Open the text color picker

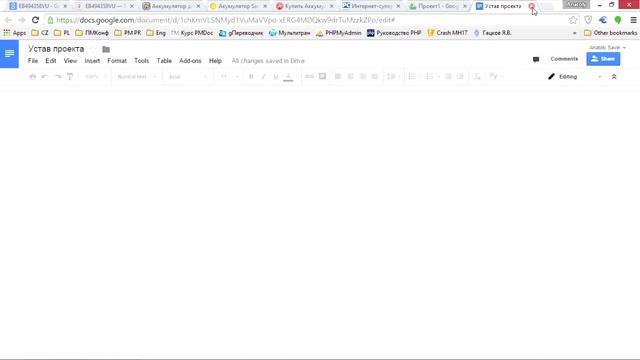[x=288, y=77]
